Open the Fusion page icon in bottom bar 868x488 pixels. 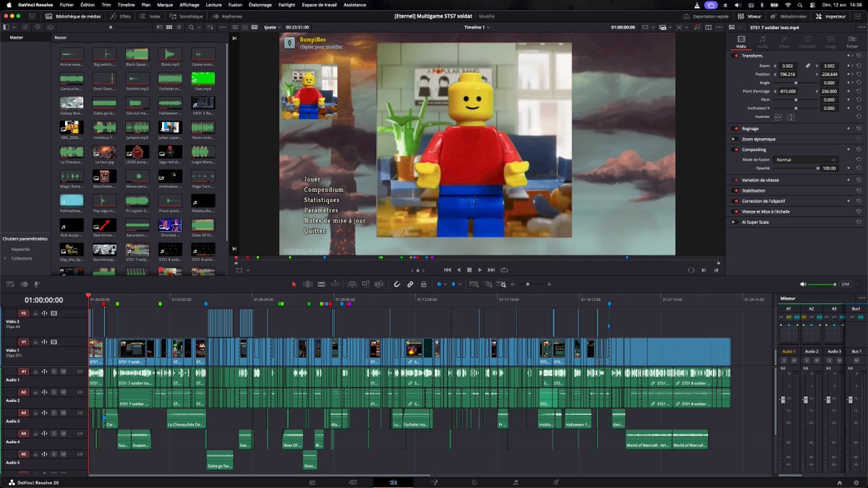point(434,482)
